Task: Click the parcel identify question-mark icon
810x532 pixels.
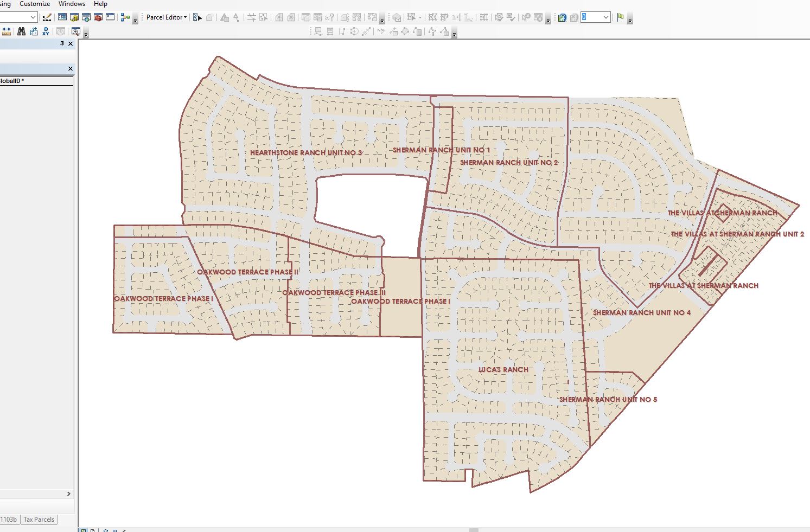Action: click(x=329, y=17)
